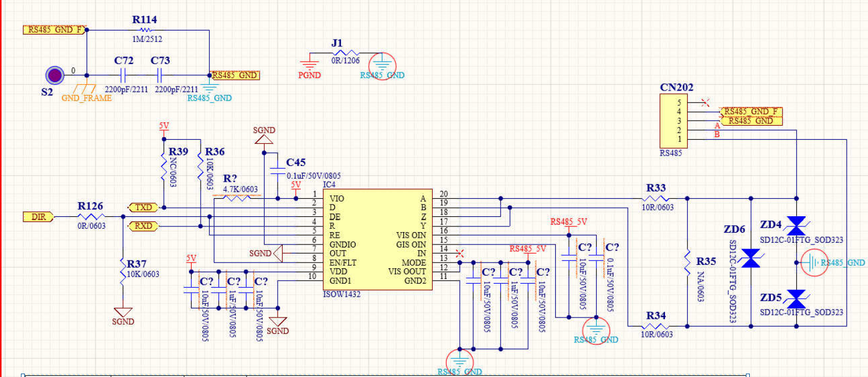The height and width of the screenshot is (377, 868).
Task: Select the R35 vertical resistor
Action: (x=686, y=261)
